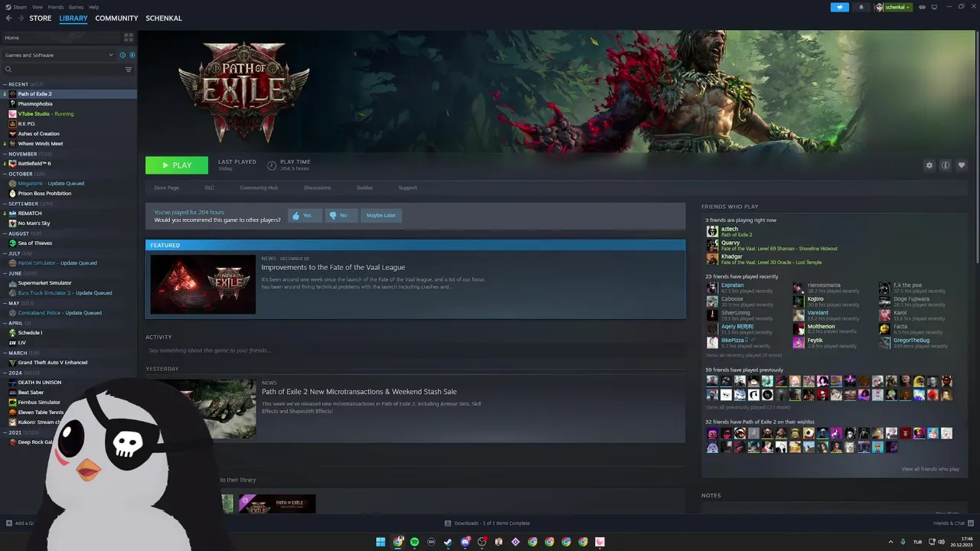Screen dimensions: 980x551
Task: Select No Man's Sky in library
Action: tap(34, 223)
